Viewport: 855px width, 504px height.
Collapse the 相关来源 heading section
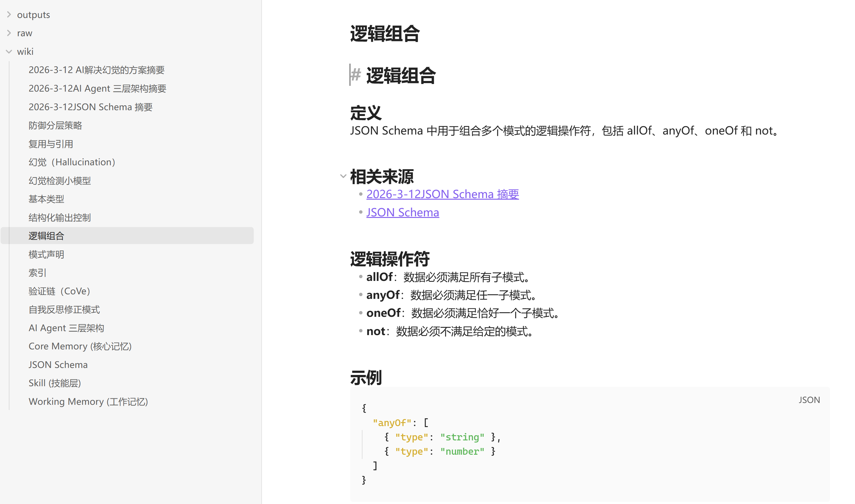click(343, 176)
